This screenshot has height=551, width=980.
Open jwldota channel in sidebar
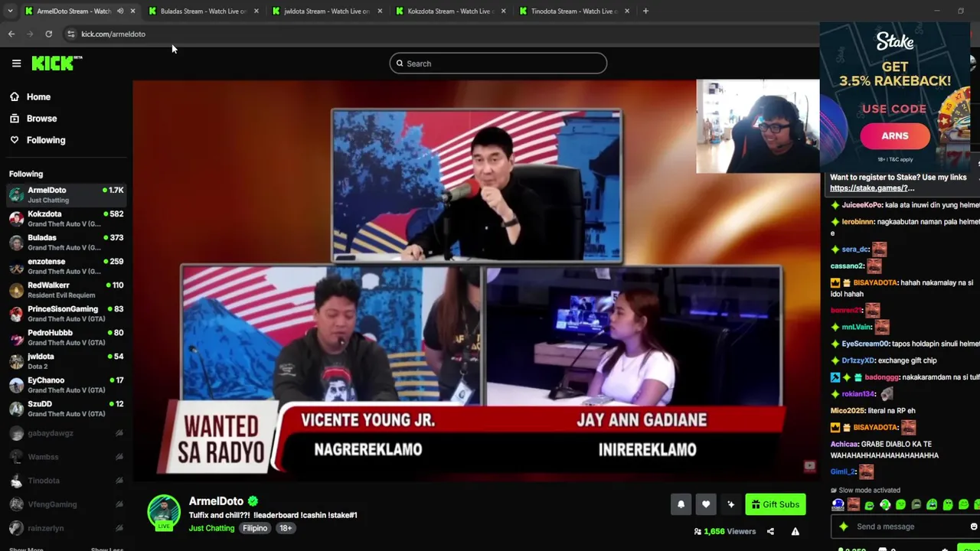coord(66,361)
